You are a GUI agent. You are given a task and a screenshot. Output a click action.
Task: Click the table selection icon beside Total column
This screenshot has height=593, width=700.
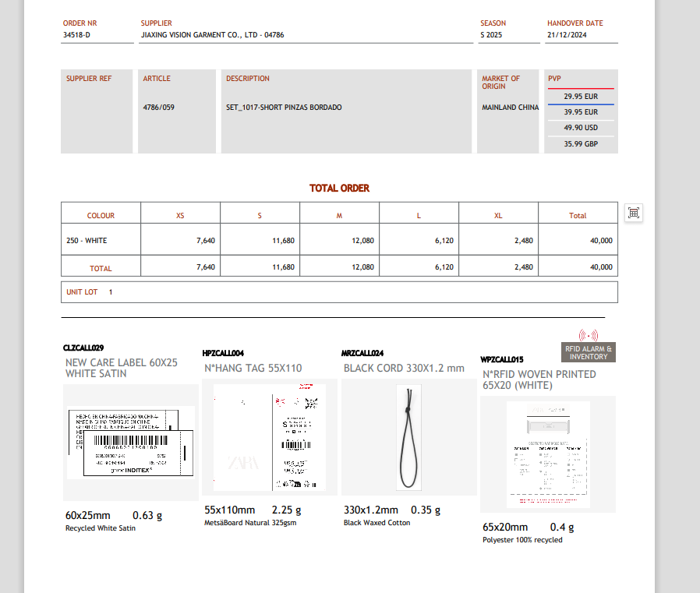[x=634, y=213]
